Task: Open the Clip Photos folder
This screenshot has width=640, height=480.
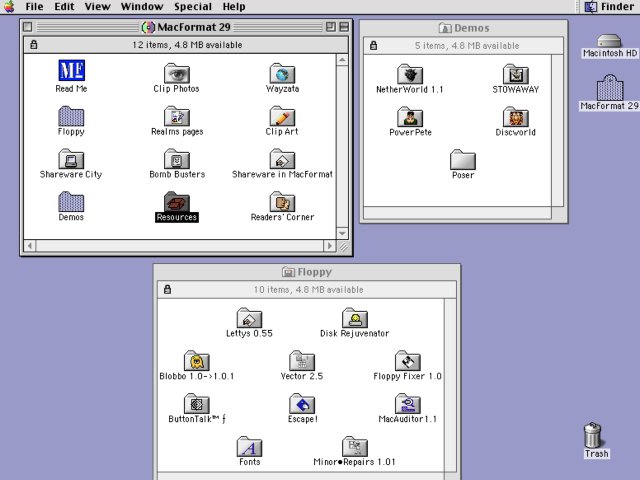Action: point(176,73)
